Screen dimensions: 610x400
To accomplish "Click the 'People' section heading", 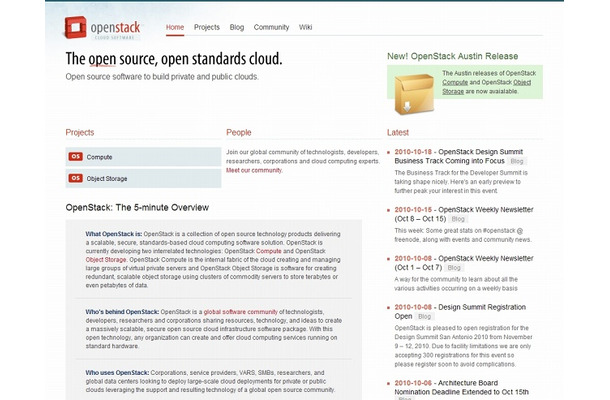I will (239, 132).
